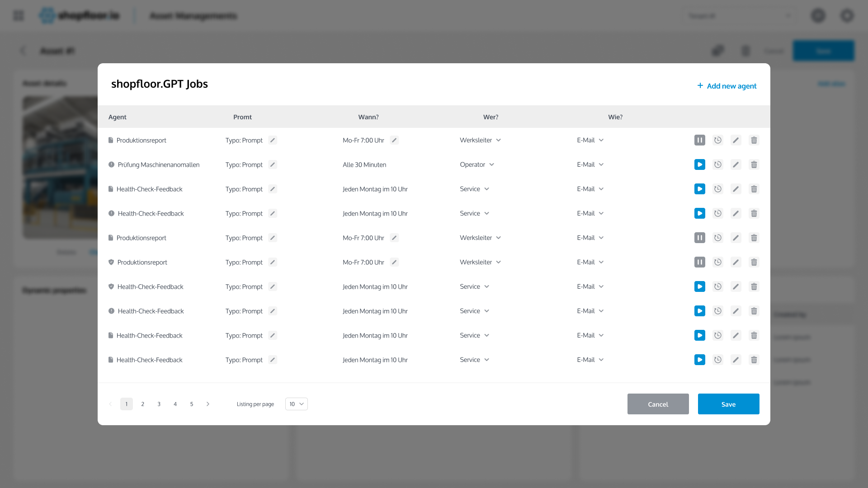Pause the first Produktionsreport job
This screenshot has height=488, width=868.
tap(699, 140)
